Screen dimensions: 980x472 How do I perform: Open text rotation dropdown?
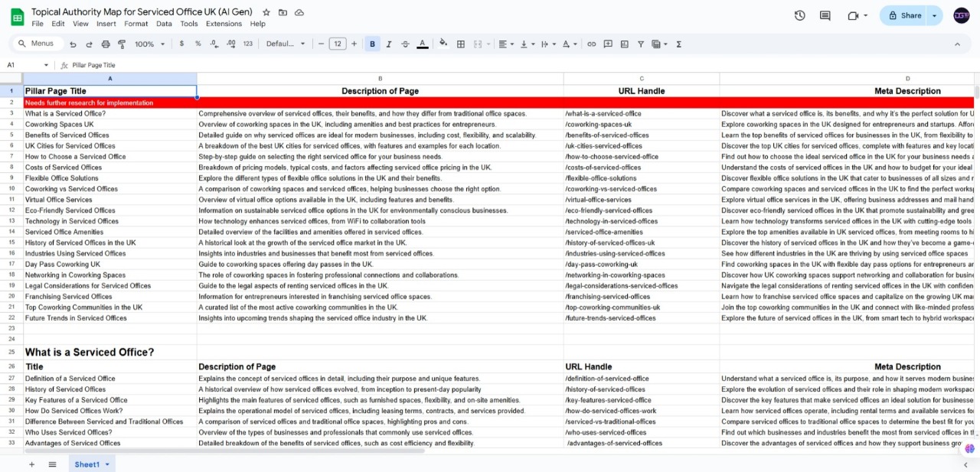click(x=570, y=44)
